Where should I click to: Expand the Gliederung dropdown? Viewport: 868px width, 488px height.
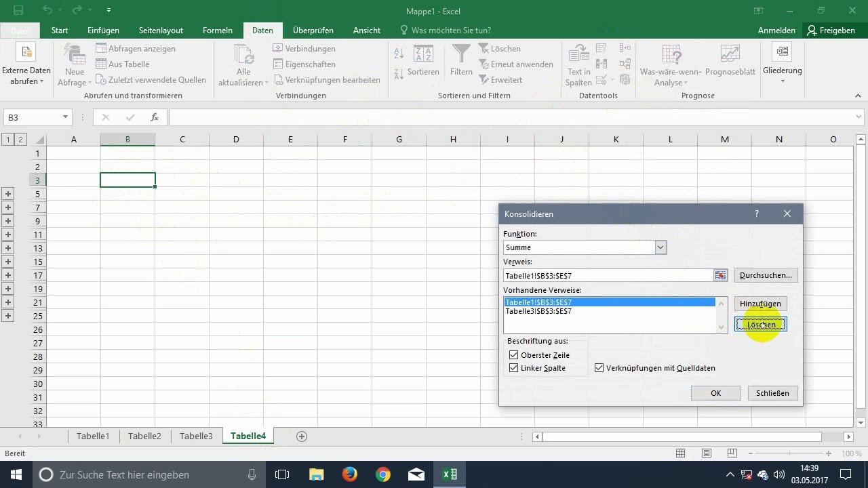[x=782, y=81]
